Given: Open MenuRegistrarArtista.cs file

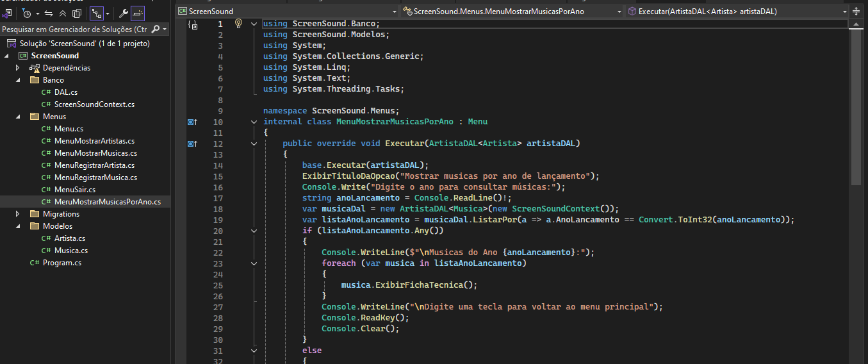Looking at the screenshot, I should pos(94,165).
